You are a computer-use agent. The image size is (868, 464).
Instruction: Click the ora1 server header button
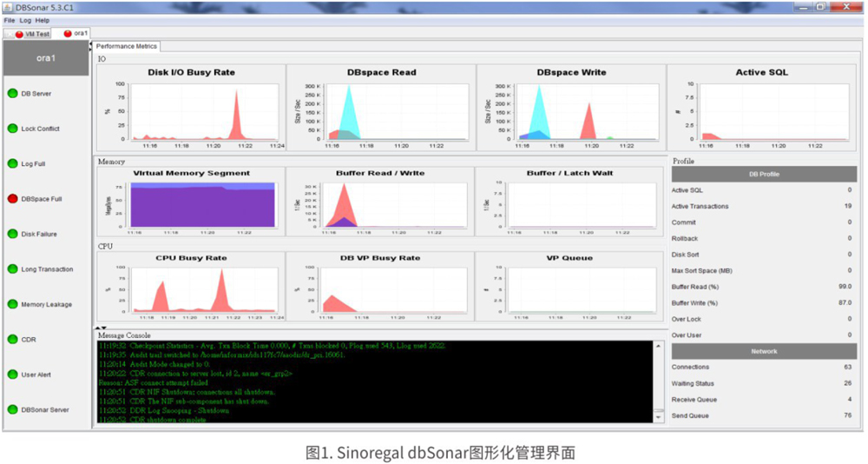point(46,58)
